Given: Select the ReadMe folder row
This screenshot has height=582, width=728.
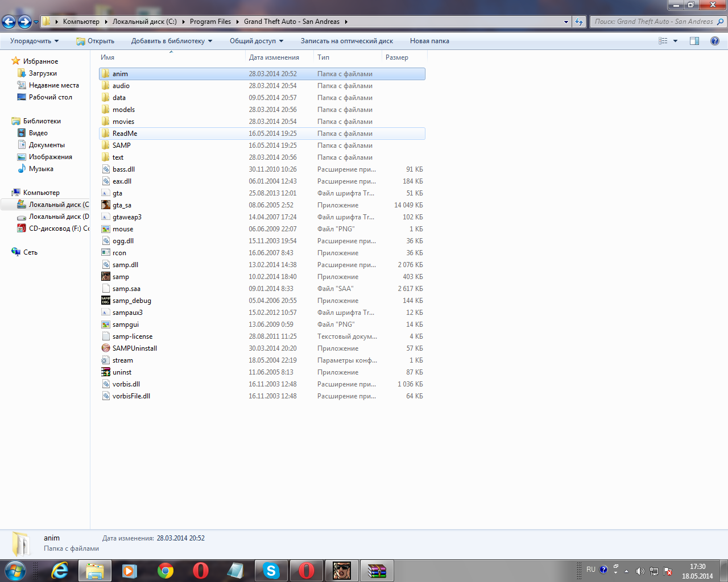Looking at the screenshot, I should point(262,134).
